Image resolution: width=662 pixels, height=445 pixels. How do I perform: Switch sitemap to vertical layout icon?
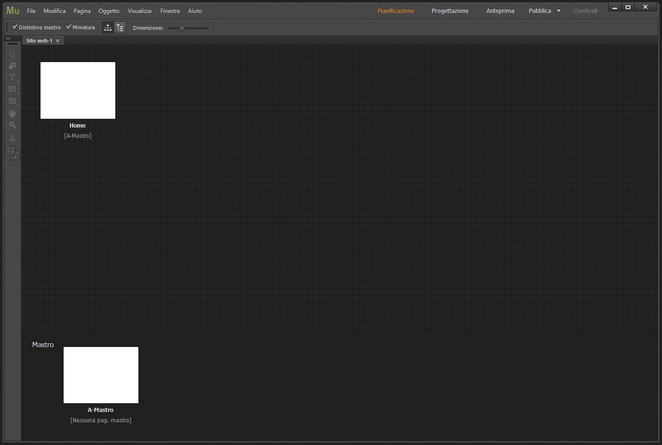tap(120, 28)
